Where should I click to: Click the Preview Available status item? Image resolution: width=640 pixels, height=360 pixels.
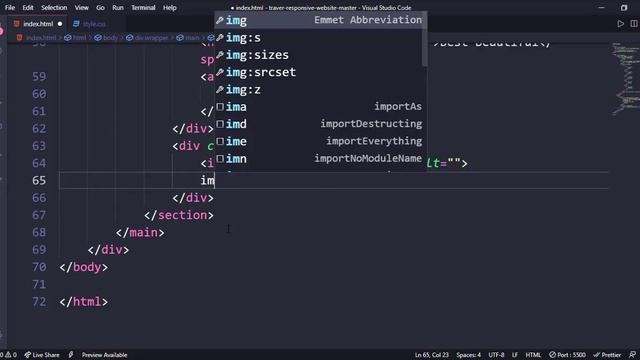coord(104,355)
